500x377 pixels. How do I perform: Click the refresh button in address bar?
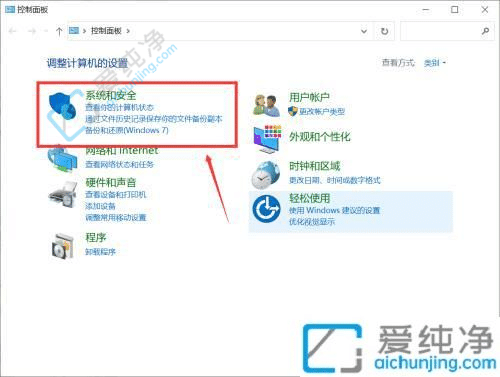point(384,31)
